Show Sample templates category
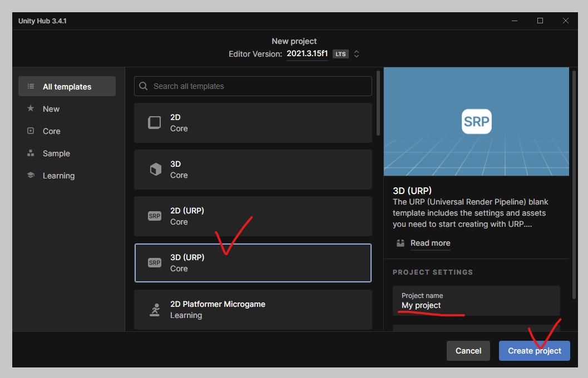The image size is (588, 378). 56,153
